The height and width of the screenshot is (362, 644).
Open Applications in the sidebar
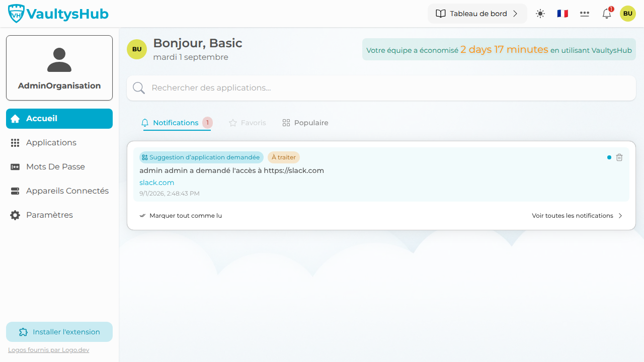point(59,143)
